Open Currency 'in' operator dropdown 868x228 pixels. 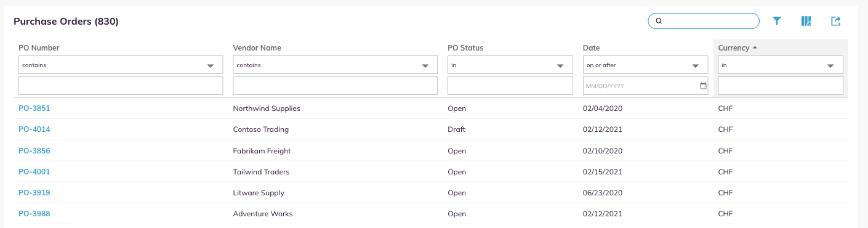point(781,65)
